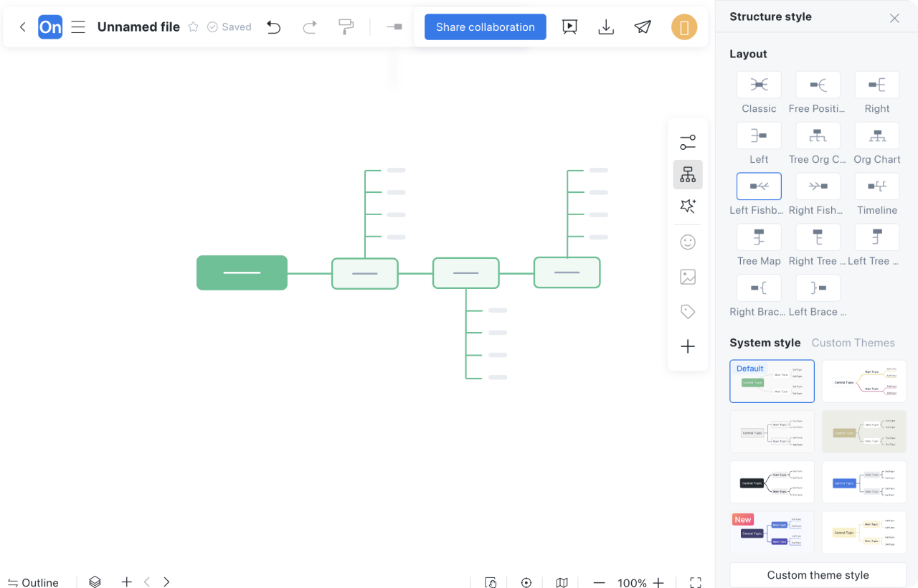The height and width of the screenshot is (588, 918).
Task: Switch to the Custom Themes tab
Action: [853, 343]
